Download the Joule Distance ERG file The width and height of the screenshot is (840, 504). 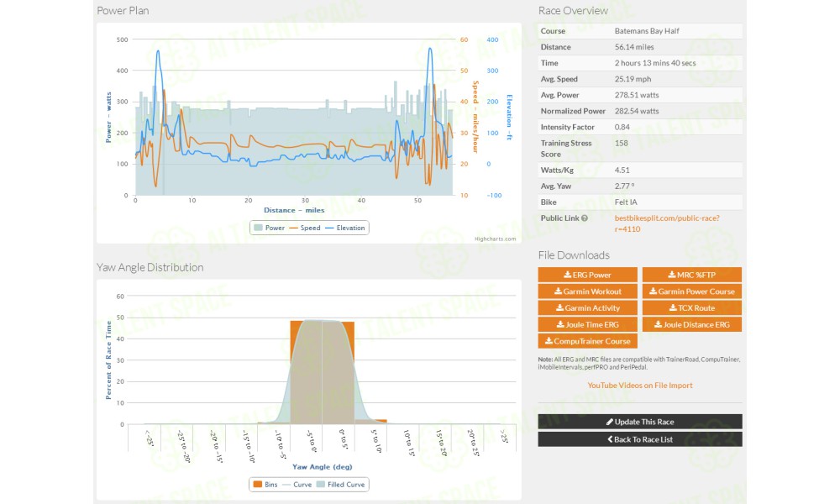(692, 324)
